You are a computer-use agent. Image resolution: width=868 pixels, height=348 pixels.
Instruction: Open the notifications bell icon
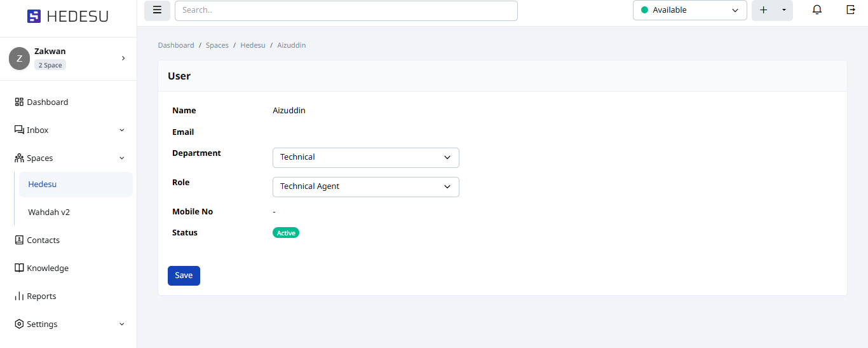(817, 10)
